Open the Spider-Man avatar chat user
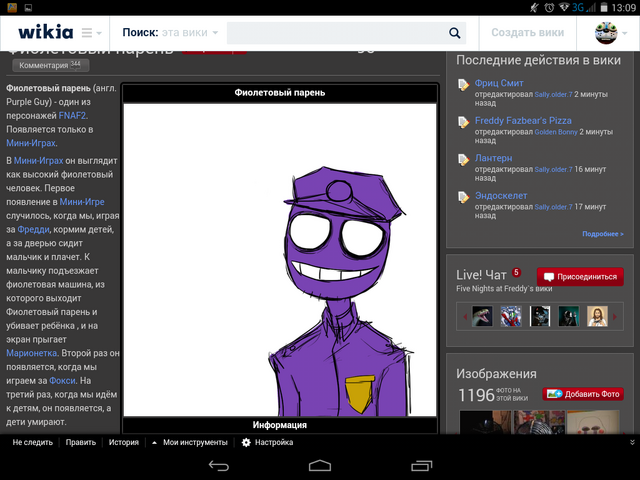The width and height of the screenshot is (640, 480). coord(511,316)
